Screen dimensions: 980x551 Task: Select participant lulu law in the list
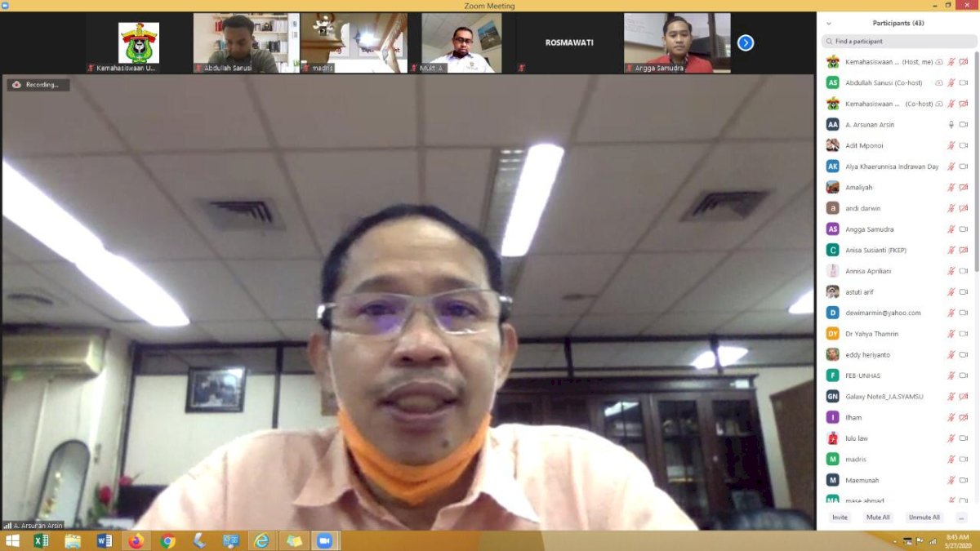click(896, 438)
